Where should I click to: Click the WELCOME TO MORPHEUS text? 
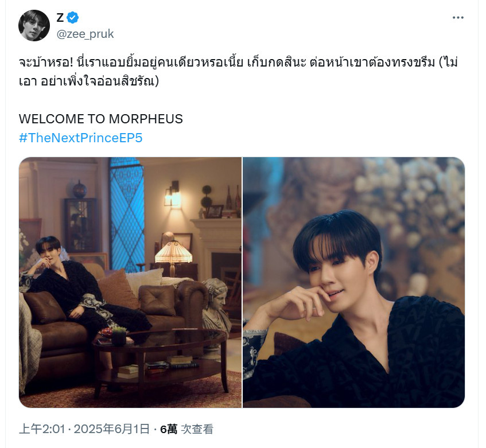click(101, 119)
